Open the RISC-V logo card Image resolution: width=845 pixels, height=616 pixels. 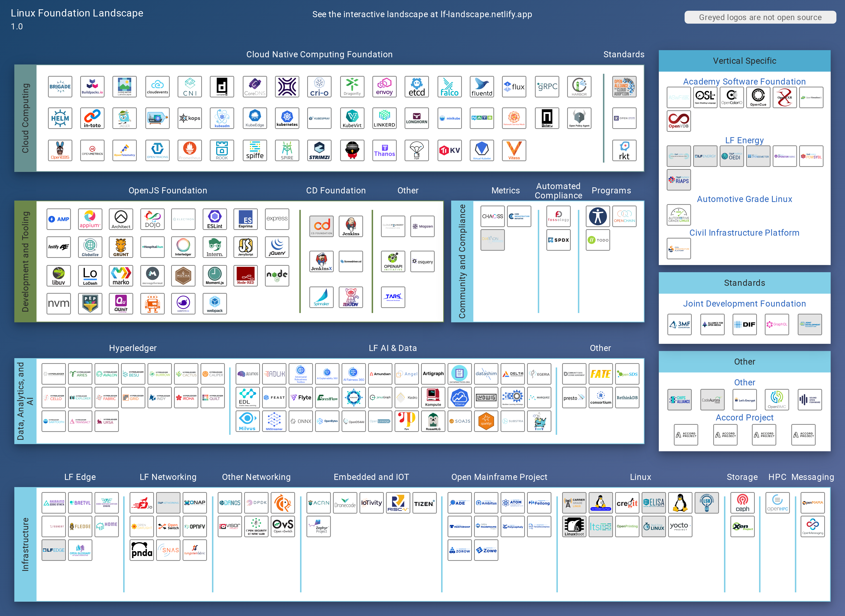click(398, 503)
